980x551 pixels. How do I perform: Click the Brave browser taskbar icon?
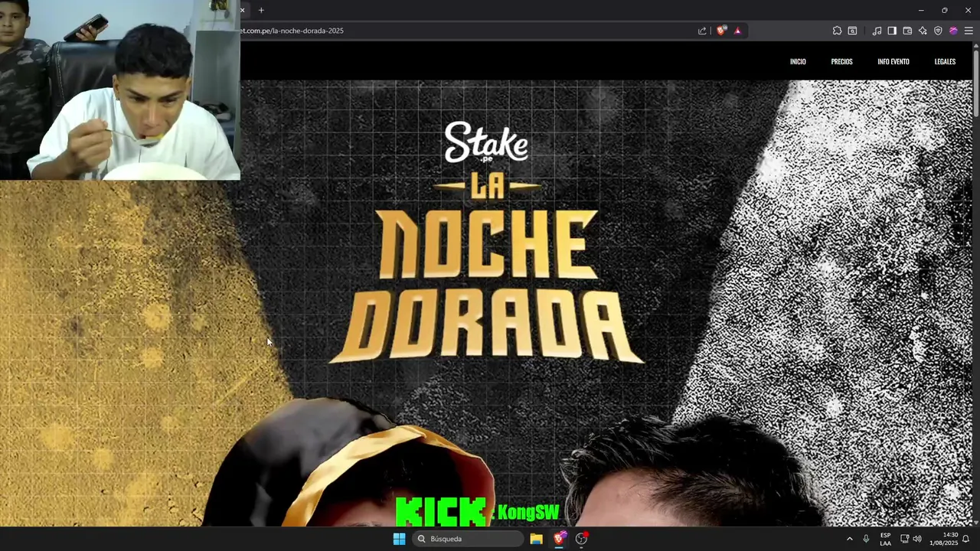[x=560, y=539]
